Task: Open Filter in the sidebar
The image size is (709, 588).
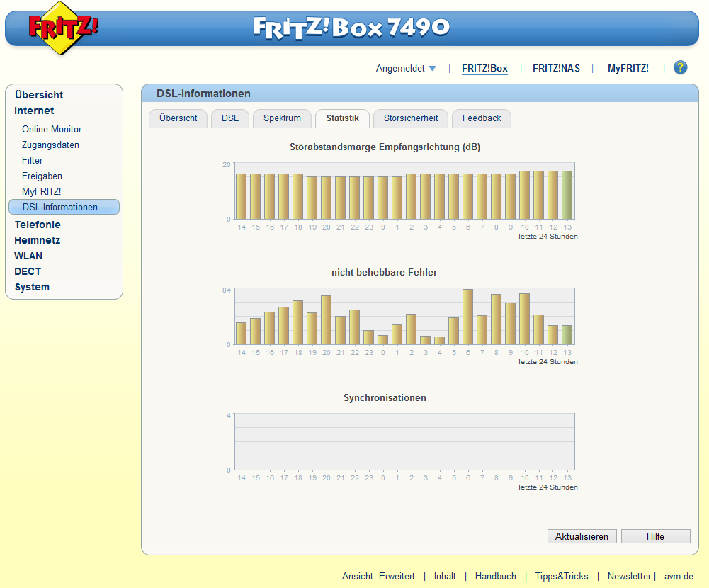Action: tap(32, 161)
